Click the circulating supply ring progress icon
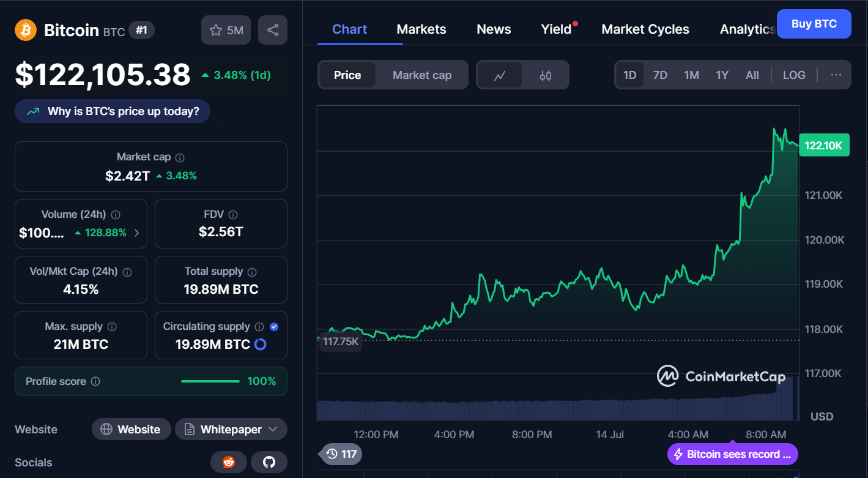Image resolution: width=868 pixels, height=478 pixels. (x=260, y=345)
